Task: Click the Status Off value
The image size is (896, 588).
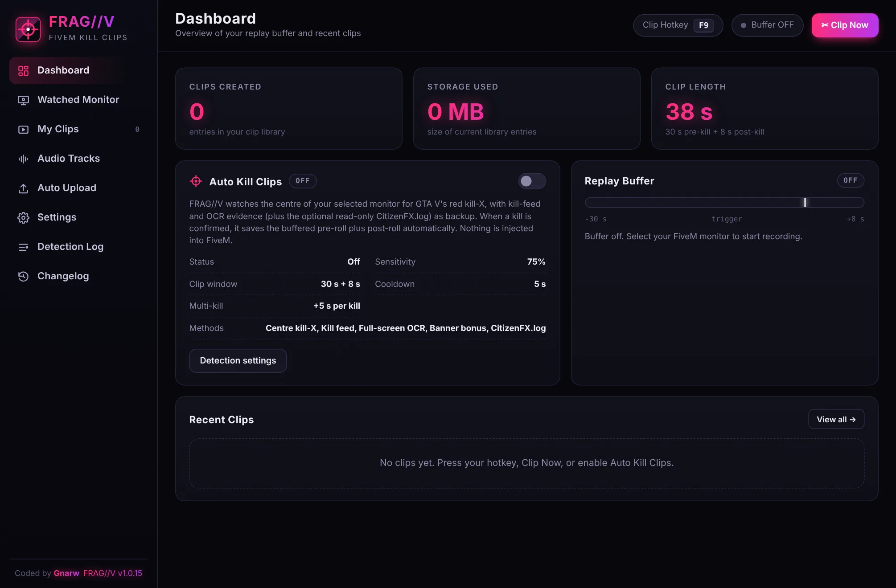Action: tap(354, 262)
